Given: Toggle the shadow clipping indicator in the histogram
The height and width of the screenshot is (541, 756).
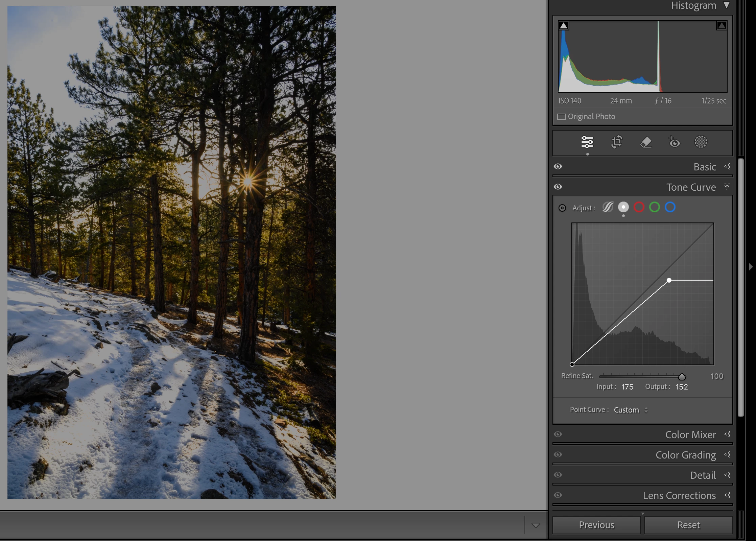Looking at the screenshot, I should [x=564, y=26].
